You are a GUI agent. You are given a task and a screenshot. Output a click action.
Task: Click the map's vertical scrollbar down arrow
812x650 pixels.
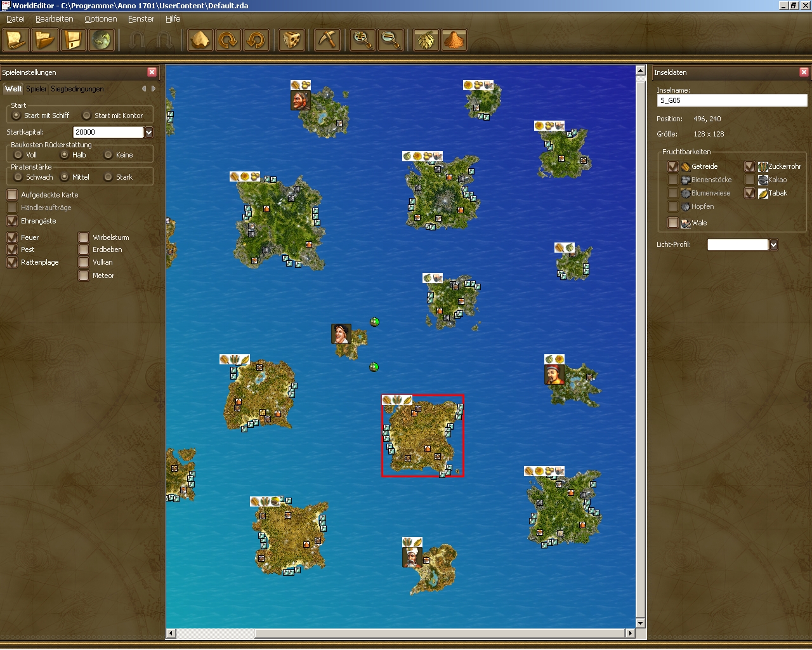641,623
